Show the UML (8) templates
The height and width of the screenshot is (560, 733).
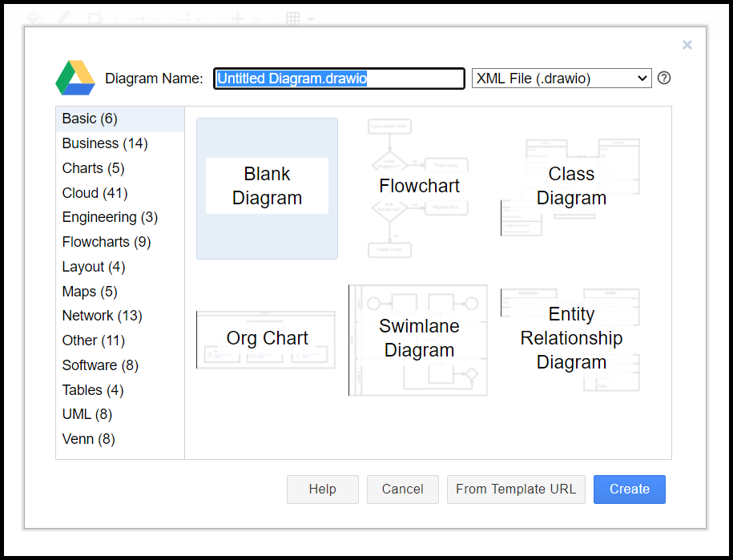(x=87, y=414)
